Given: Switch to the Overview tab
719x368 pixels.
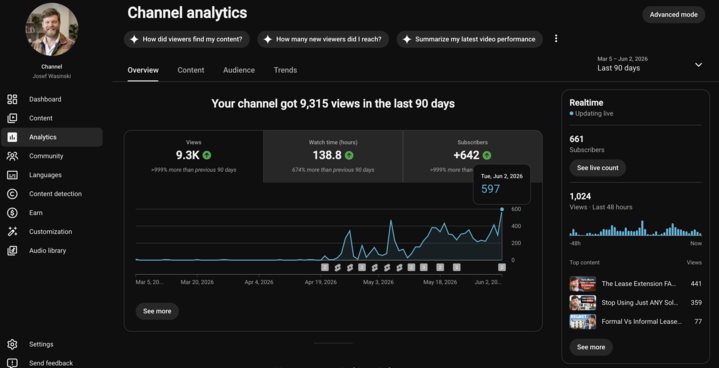Looking at the screenshot, I should pyautogui.click(x=143, y=70).
